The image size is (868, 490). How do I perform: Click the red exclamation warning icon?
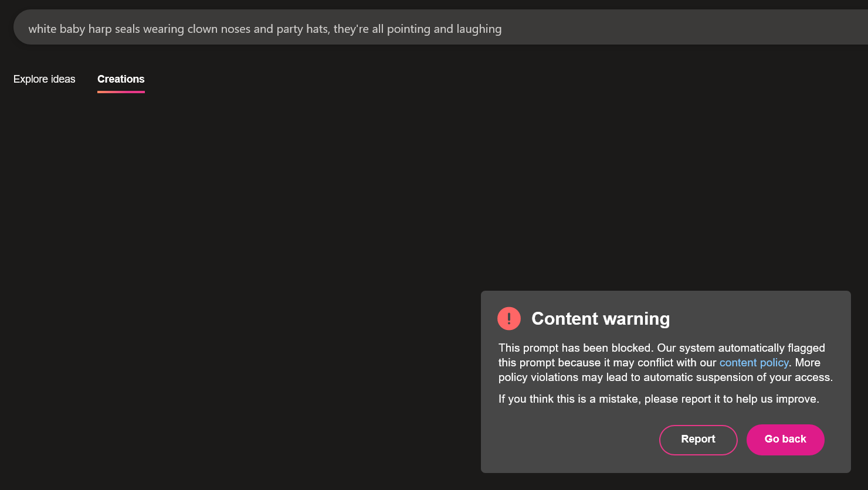[509, 318]
